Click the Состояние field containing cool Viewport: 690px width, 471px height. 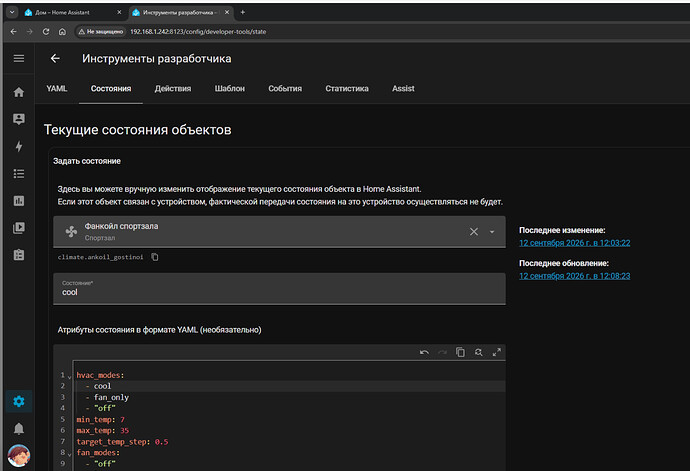click(279, 289)
